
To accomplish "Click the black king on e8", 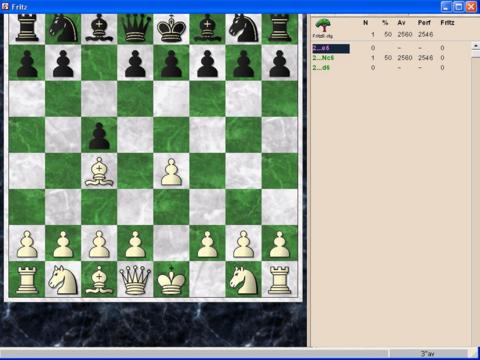I will tap(171, 29).
